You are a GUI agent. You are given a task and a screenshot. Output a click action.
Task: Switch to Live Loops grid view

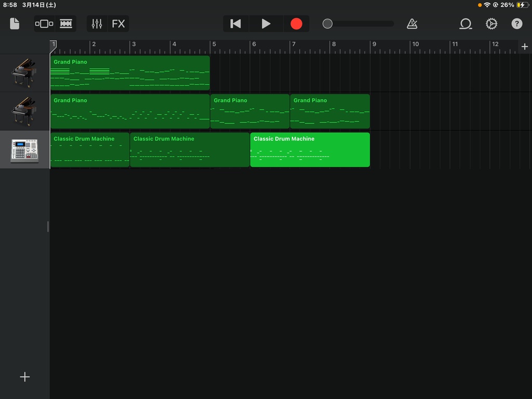(44, 24)
